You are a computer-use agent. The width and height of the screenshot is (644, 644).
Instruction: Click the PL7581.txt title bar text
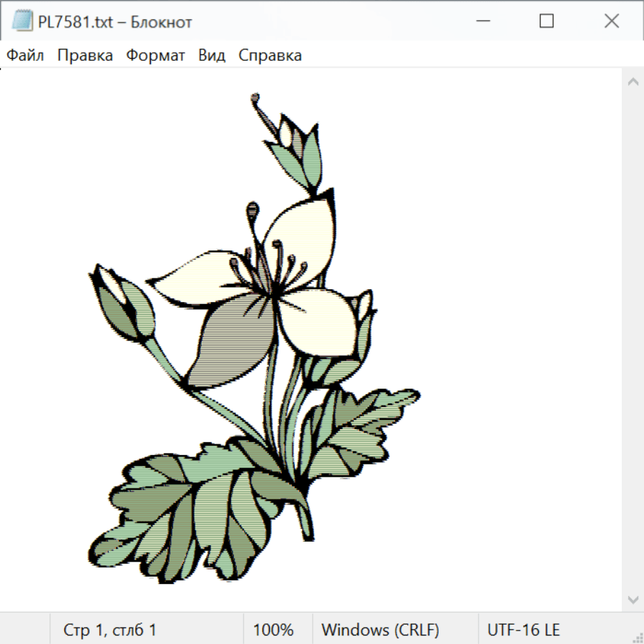(115, 22)
